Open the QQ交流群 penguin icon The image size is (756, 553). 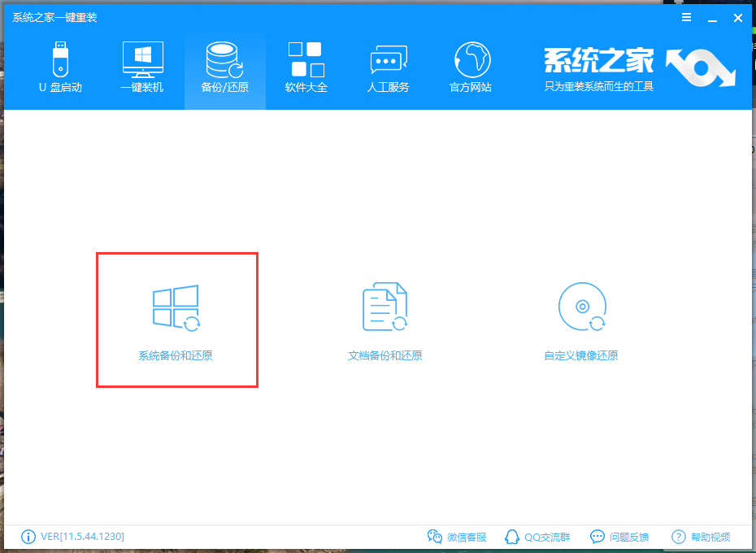pos(512,537)
